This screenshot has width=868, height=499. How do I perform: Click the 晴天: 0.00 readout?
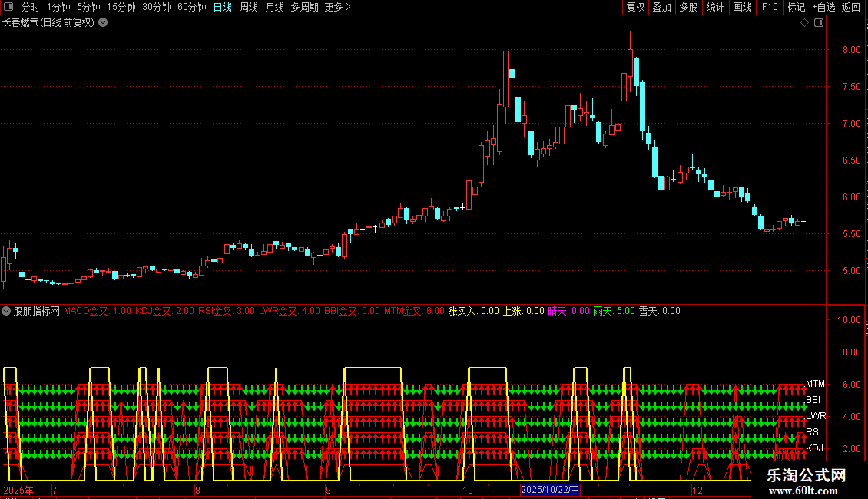point(568,311)
